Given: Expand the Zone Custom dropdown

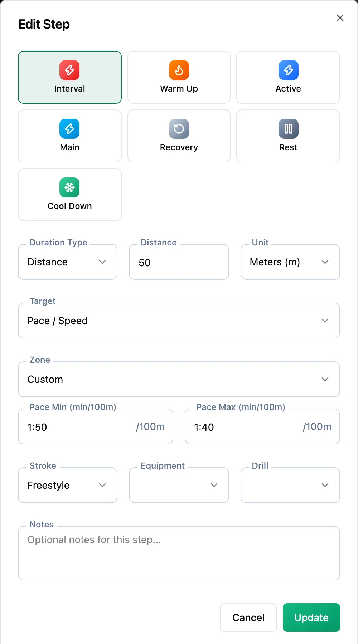Looking at the screenshot, I should click(179, 379).
